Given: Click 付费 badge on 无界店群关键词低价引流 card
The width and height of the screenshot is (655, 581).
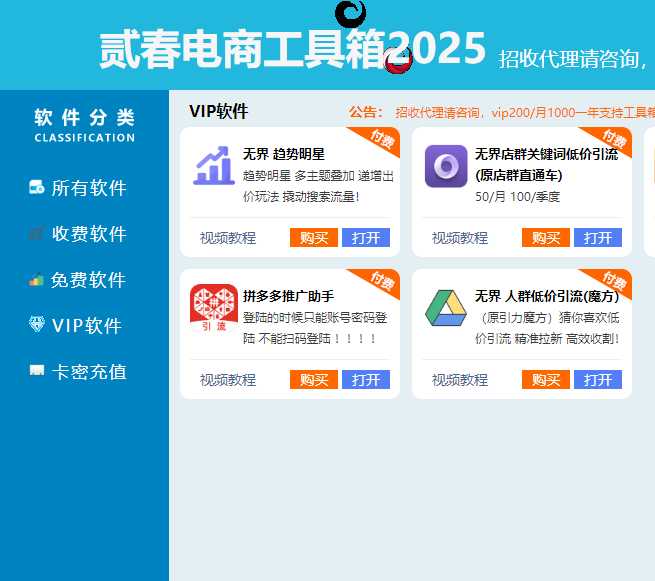Looking at the screenshot, I should pos(614,140).
